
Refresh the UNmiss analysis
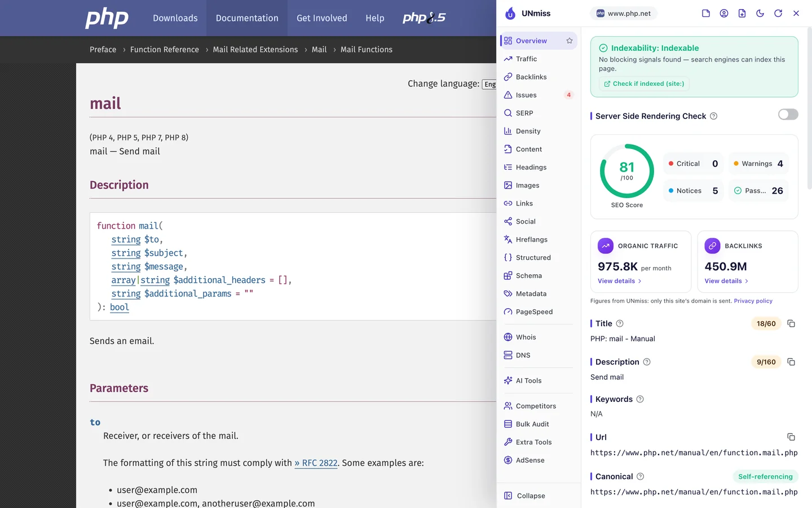pyautogui.click(x=778, y=14)
